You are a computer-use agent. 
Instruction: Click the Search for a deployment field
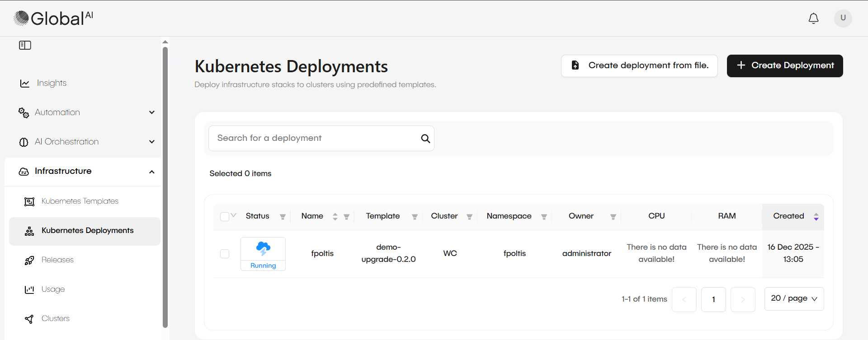(314, 139)
